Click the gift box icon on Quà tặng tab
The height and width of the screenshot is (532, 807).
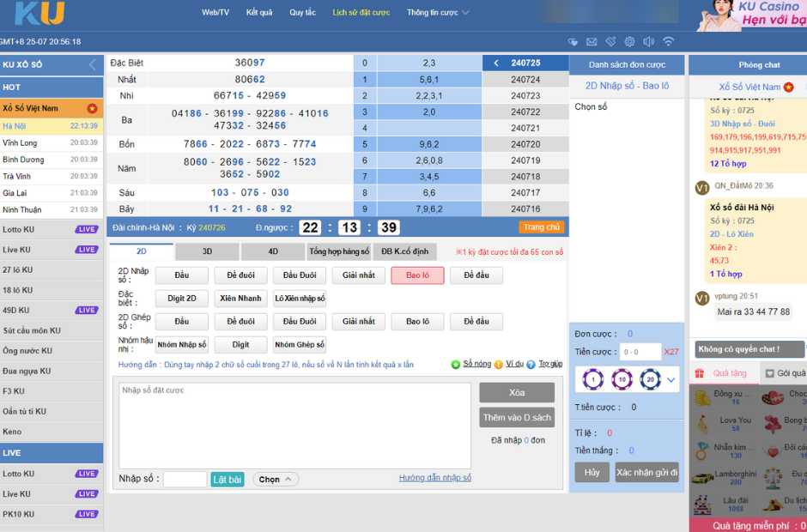[700, 373]
